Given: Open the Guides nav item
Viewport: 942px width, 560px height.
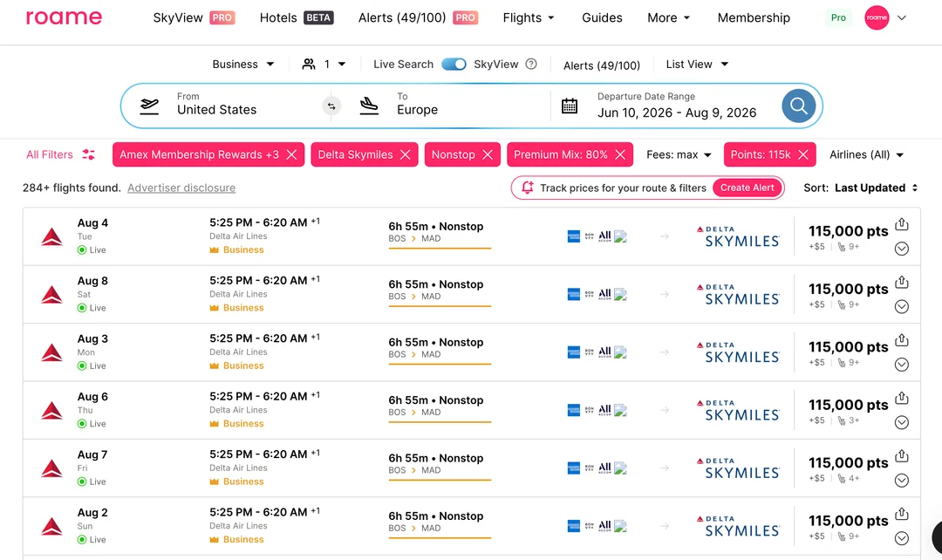Looking at the screenshot, I should (x=602, y=17).
